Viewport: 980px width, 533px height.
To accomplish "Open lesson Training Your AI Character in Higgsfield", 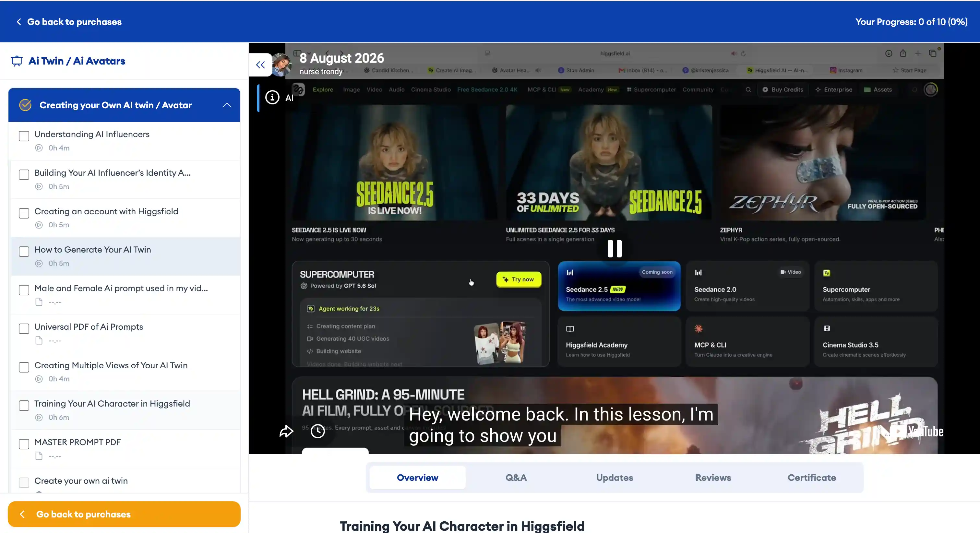I will [112, 404].
